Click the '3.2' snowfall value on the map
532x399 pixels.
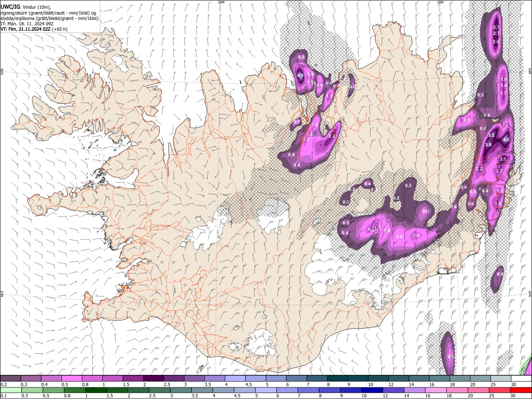click(x=491, y=135)
